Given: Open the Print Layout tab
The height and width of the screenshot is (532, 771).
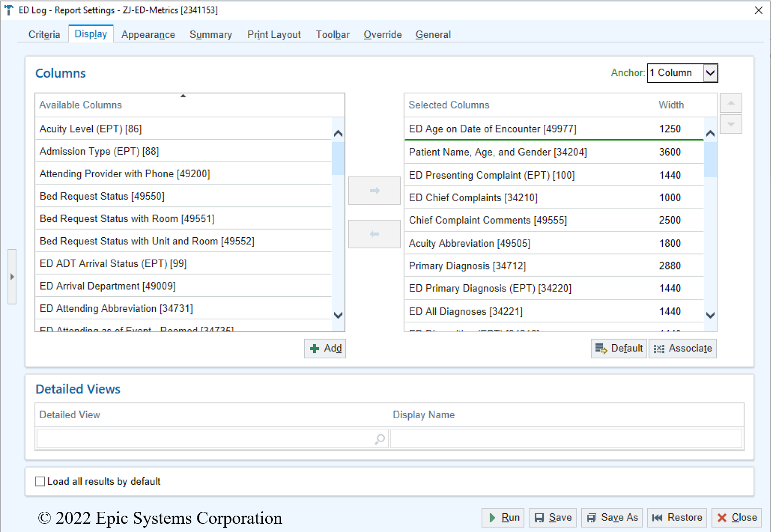Looking at the screenshot, I should pos(274,35).
